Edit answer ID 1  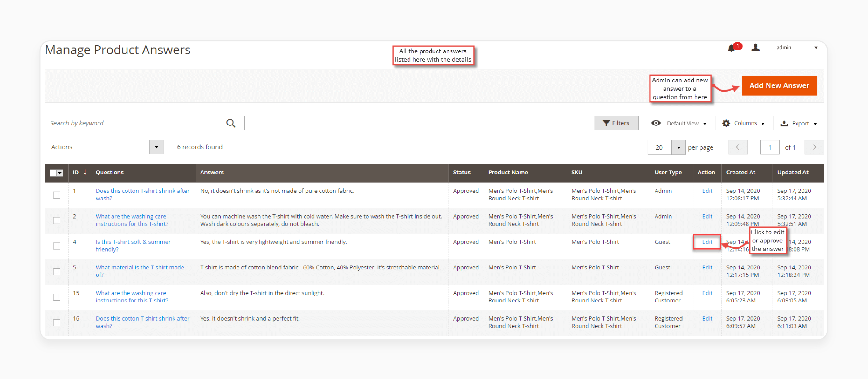click(707, 191)
